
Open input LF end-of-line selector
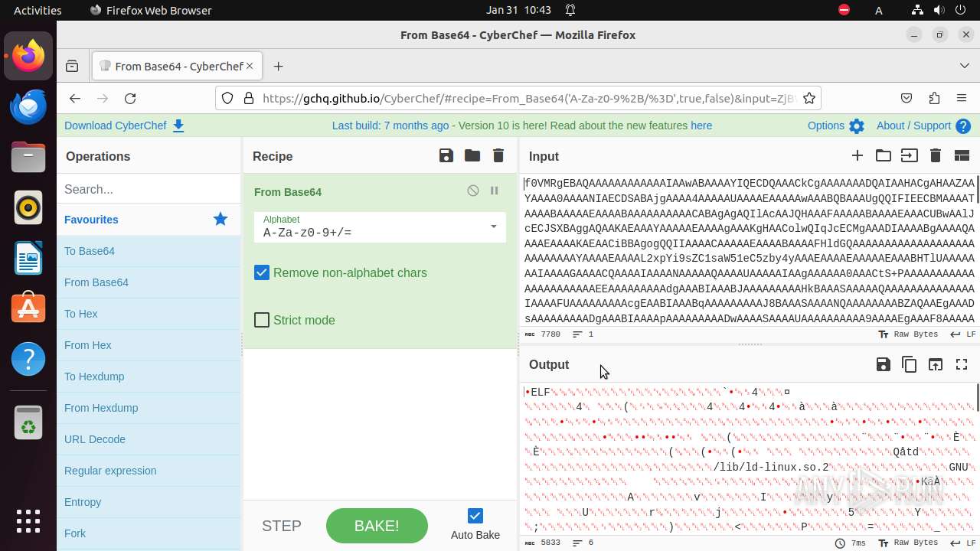pos(962,334)
